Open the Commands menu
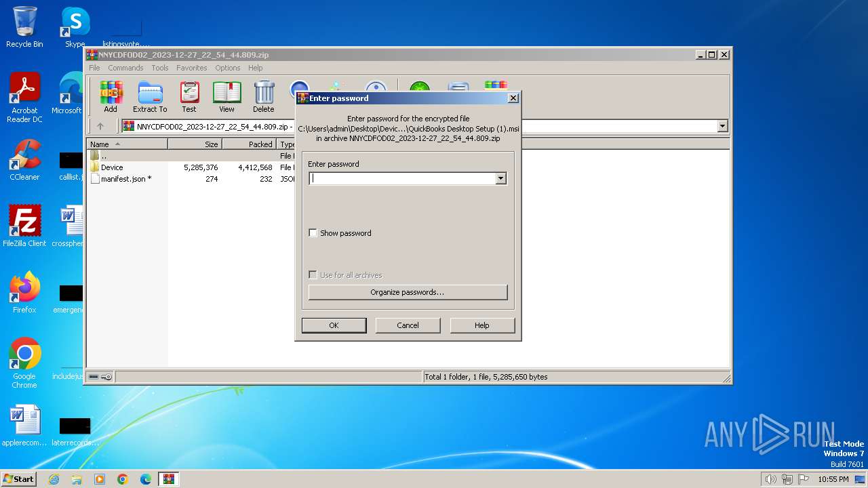Viewport: 868px width, 488px height. pyautogui.click(x=125, y=68)
